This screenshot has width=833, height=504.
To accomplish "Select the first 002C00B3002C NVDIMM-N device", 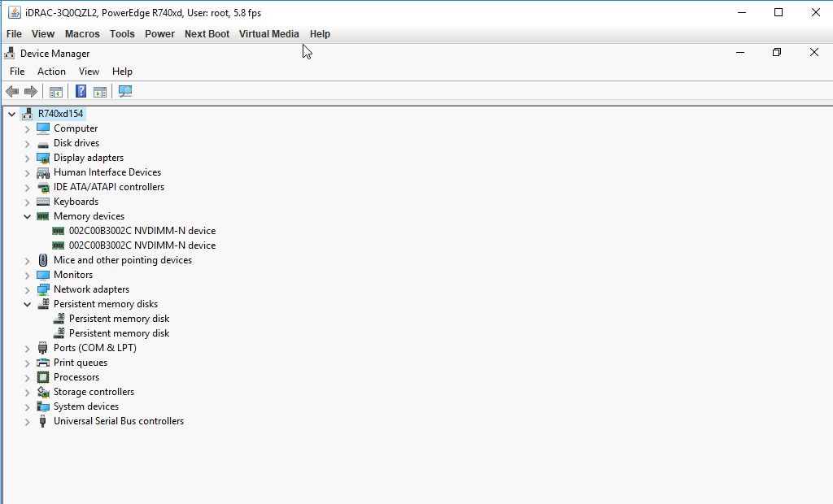I will tap(142, 231).
